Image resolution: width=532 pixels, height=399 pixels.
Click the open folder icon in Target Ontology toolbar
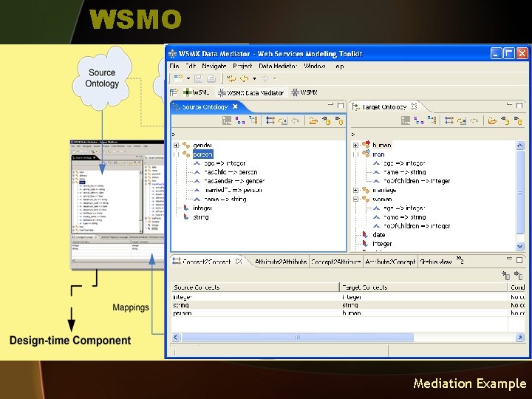tap(492, 120)
